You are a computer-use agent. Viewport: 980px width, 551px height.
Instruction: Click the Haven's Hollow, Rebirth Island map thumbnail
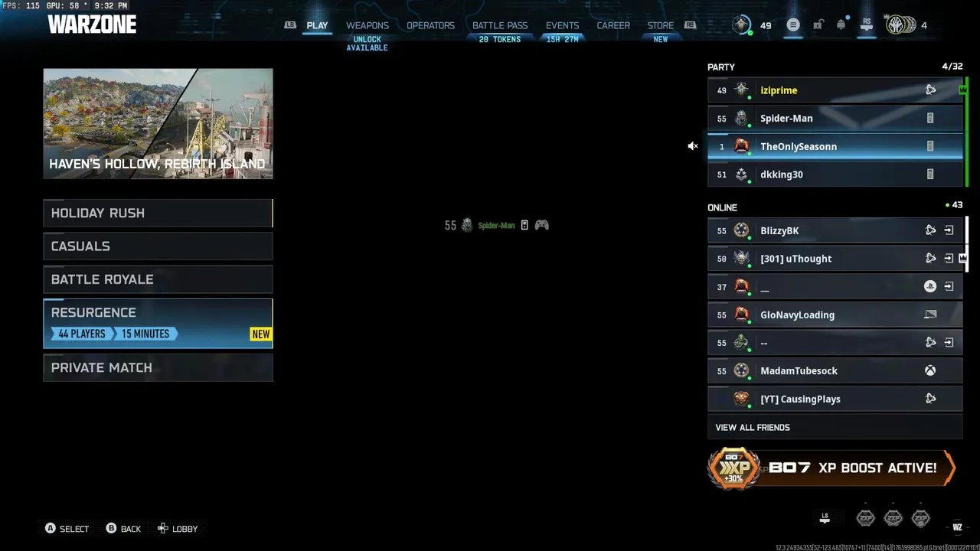point(158,124)
